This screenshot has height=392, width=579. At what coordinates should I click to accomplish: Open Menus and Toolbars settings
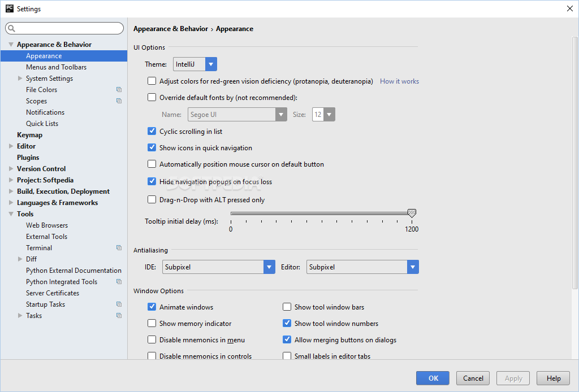pos(56,67)
